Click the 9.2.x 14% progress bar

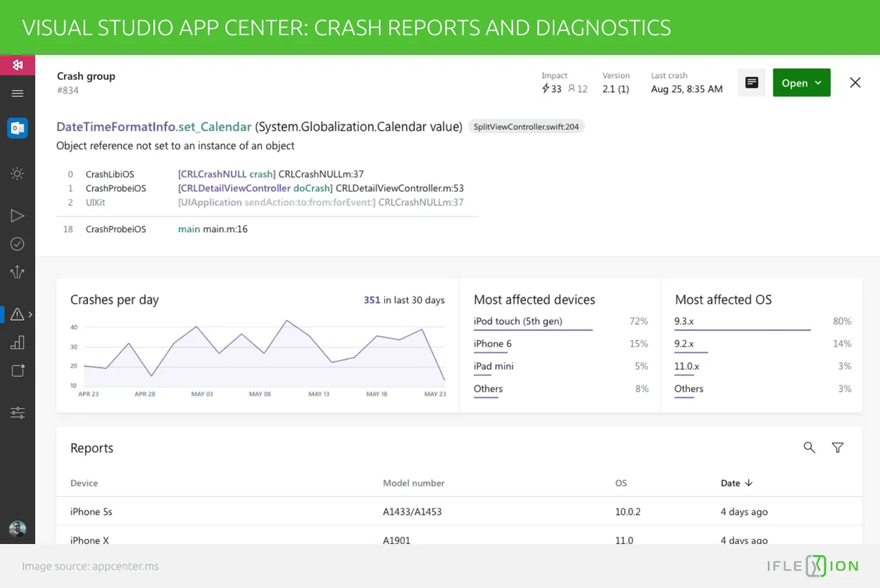click(x=691, y=352)
